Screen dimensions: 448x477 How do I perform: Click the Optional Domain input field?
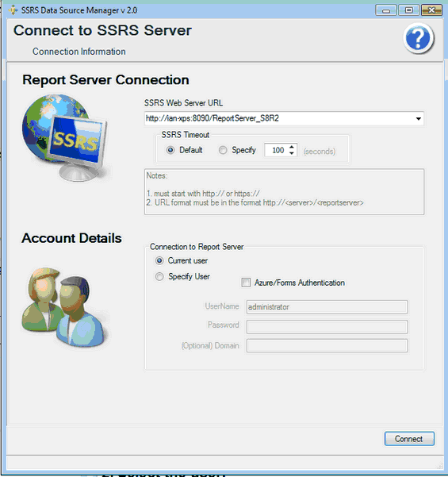[327, 346]
